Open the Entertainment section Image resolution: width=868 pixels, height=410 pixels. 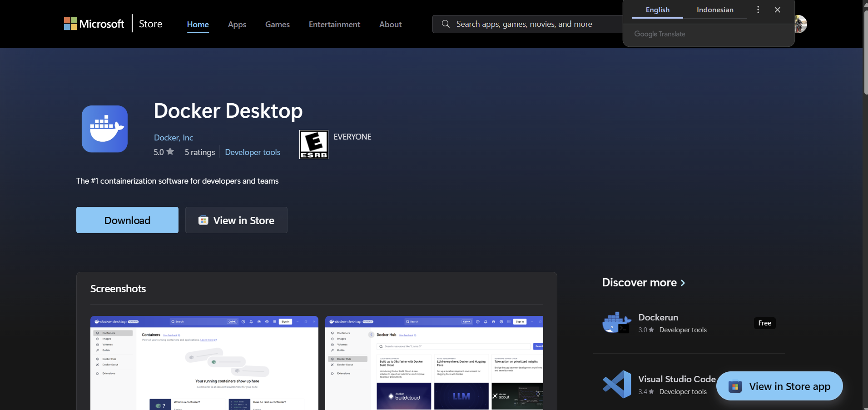click(334, 25)
